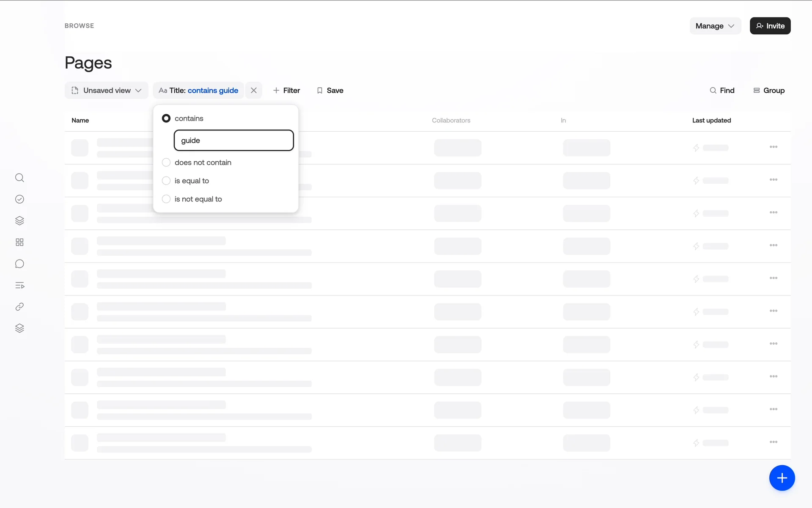Click the bottom stacked layers sidebar icon
812x508 pixels.
coord(19,329)
